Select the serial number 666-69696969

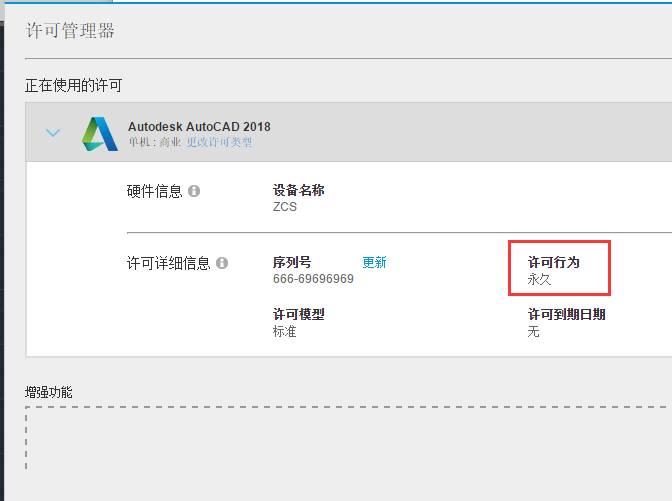click(313, 279)
